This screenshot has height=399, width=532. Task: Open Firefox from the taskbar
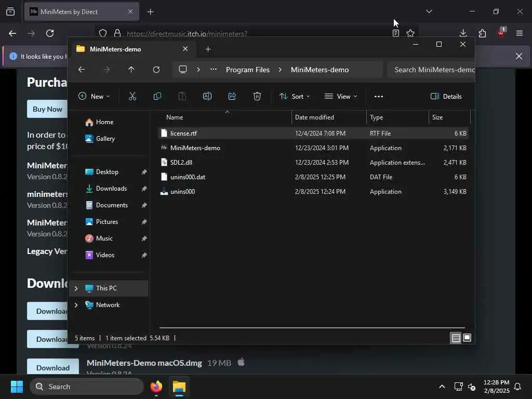click(156, 387)
